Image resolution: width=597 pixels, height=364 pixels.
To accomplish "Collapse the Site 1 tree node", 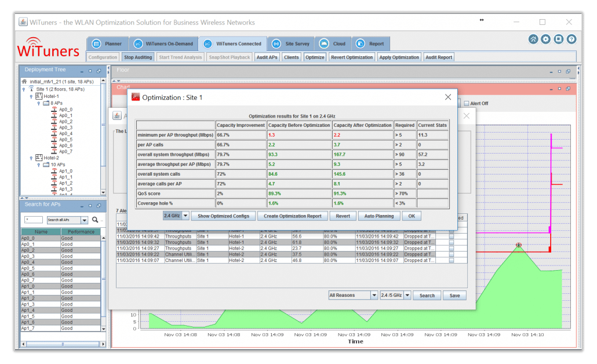I will [24, 89].
